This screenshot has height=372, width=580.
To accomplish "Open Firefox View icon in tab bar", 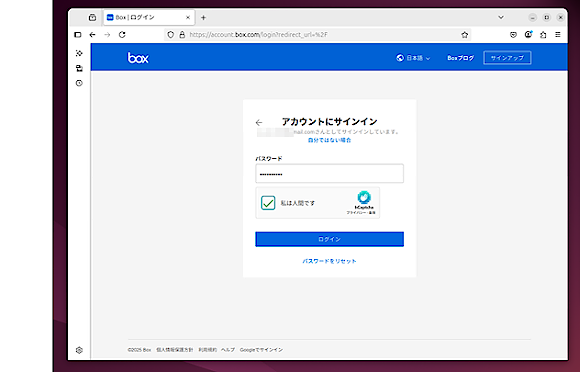I will coord(92,17).
